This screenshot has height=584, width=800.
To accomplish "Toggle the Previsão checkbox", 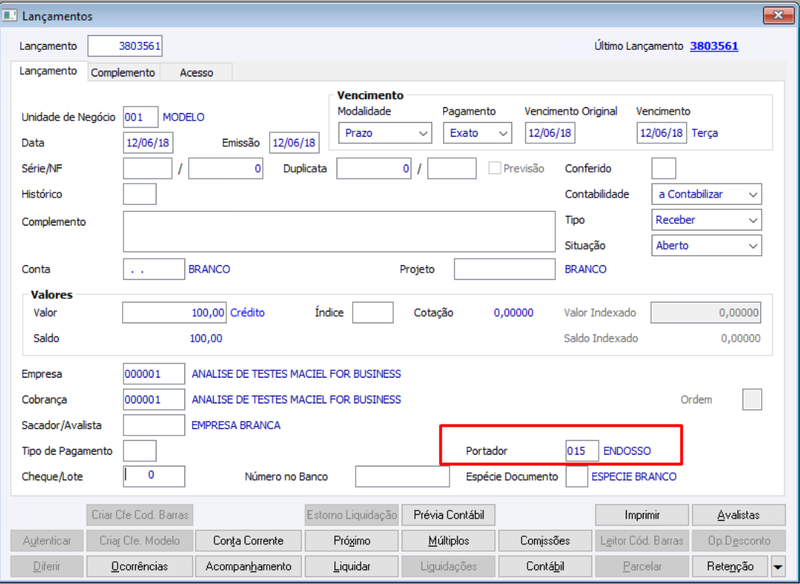I will (494, 168).
